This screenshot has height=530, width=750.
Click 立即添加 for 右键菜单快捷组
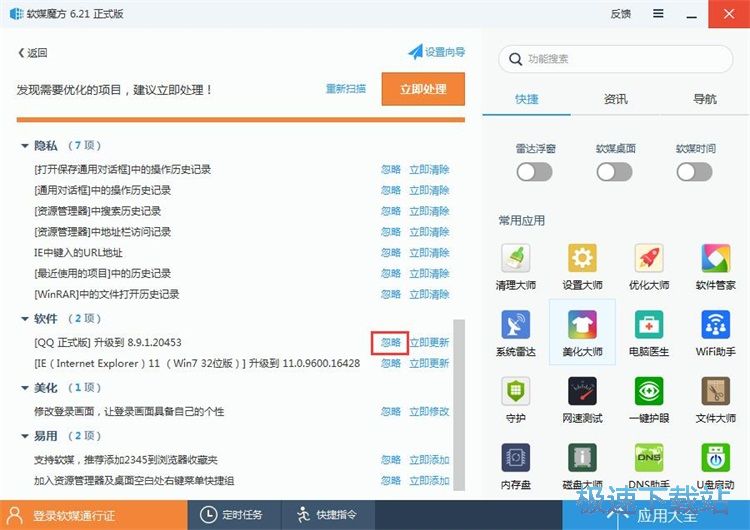click(429, 480)
